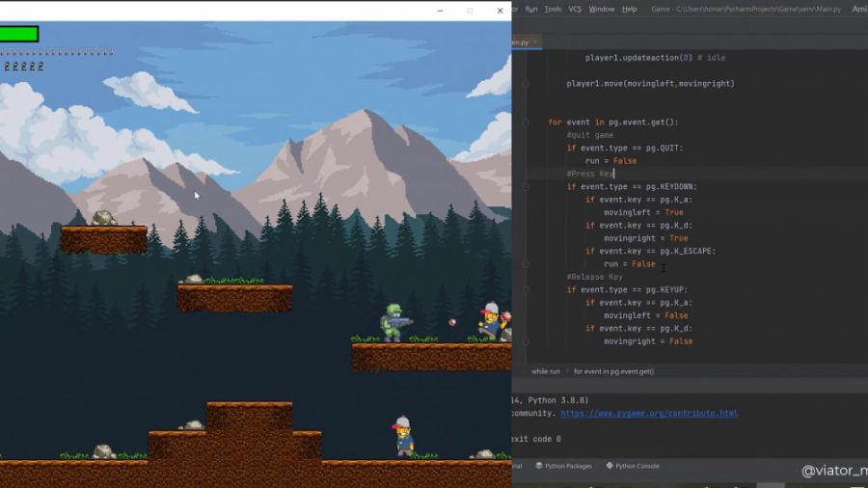Click the '#Release Key' comment
Viewport: 868px width, 488px height.
click(x=594, y=277)
